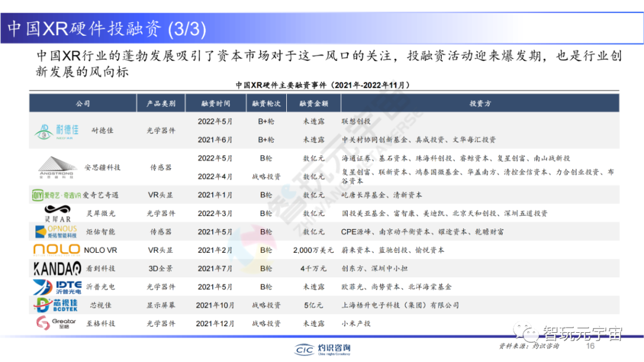Click investors 欧菲光、尚势资本、北洋海棠基金
The height and width of the screenshot is (362, 644).
coord(397,287)
